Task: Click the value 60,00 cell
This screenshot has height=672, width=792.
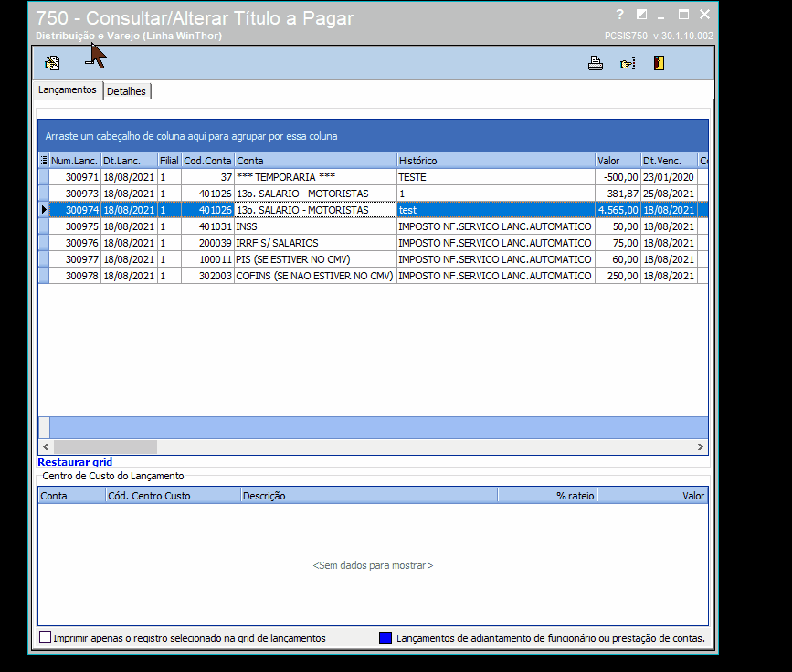Action: [x=618, y=259]
